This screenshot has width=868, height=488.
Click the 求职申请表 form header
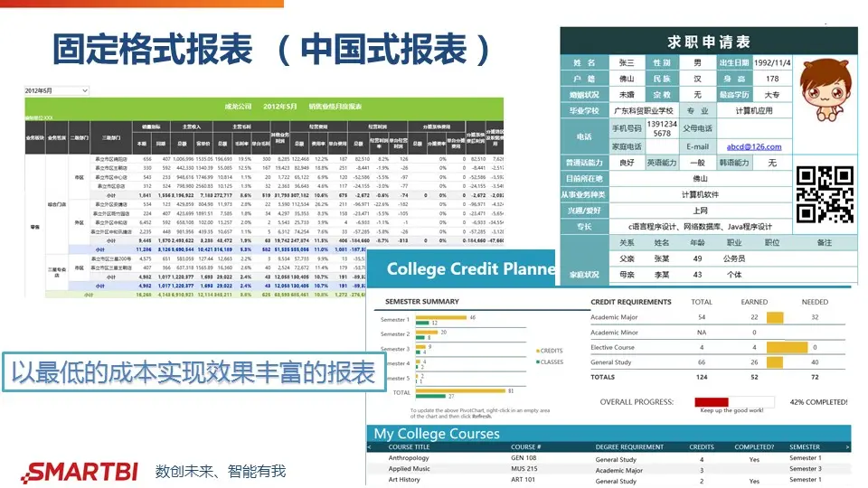[x=709, y=42]
